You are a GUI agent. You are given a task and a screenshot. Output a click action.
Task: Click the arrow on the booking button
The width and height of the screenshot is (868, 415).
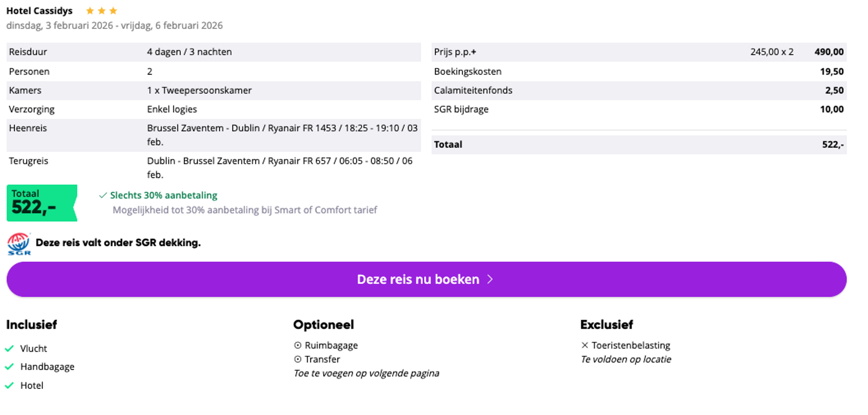click(490, 279)
